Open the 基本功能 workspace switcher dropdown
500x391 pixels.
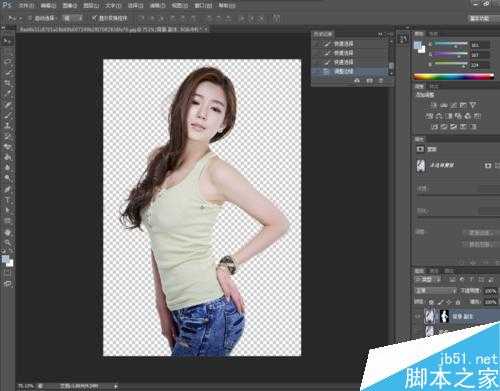483,19
